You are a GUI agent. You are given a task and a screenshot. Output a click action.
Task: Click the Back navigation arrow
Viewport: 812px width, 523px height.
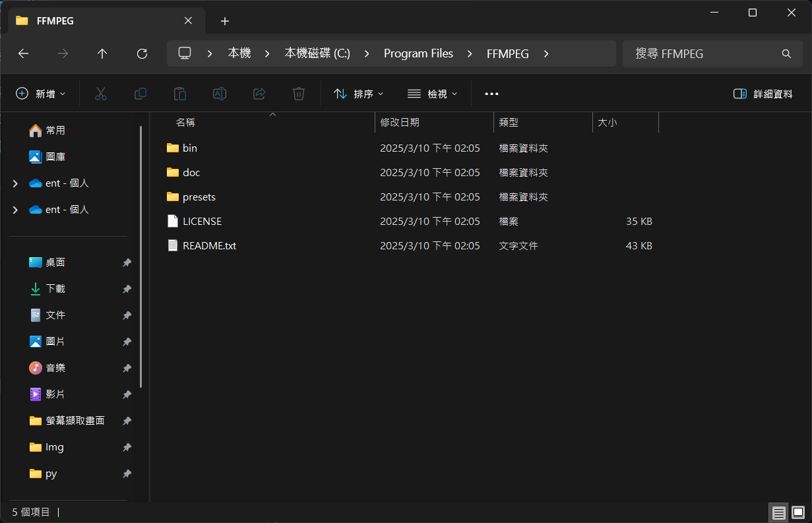[24, 54]
